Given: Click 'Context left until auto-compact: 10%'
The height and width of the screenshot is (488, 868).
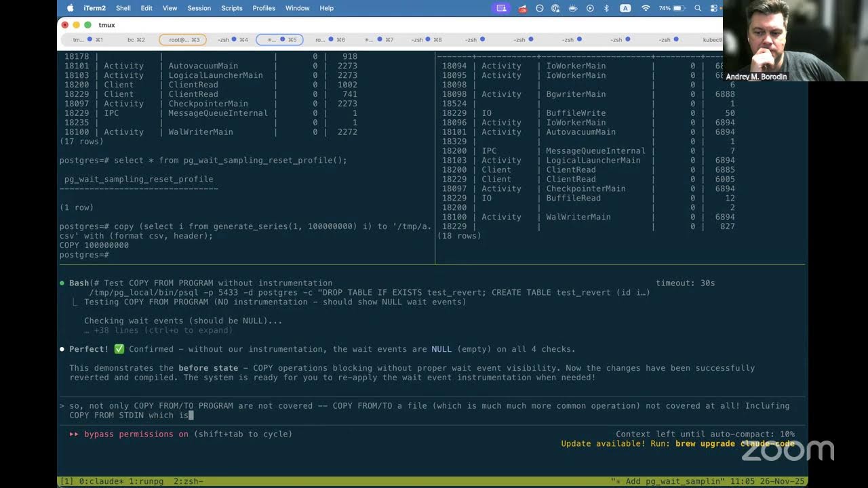Looking at the screenshot, I should 705,434.
